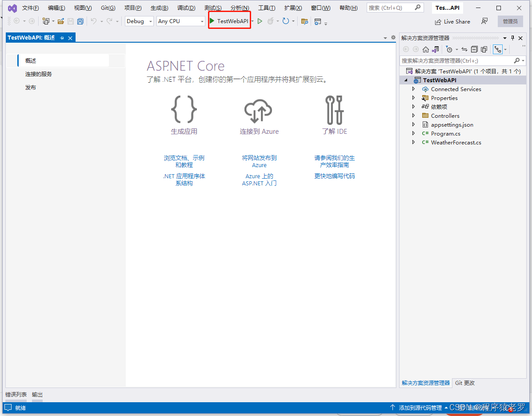532x416 pixels.
Task: Click the undo arrow icon
Action: click(94, 21)
